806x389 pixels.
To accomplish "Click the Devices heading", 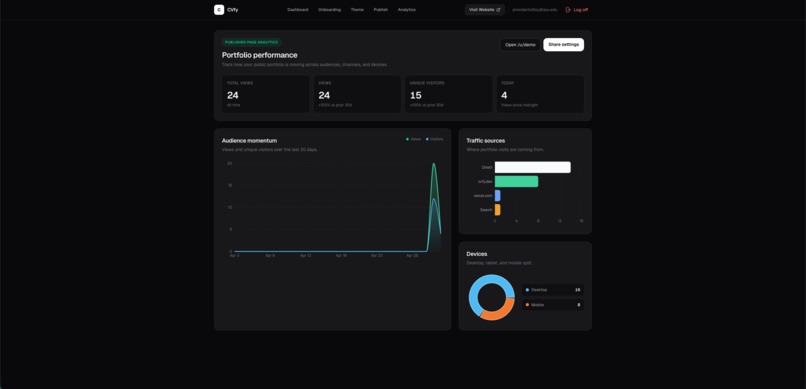I will coord(477,254).
